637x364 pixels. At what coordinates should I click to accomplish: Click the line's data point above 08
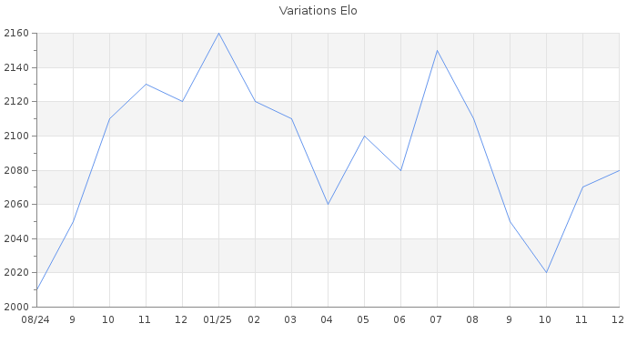coord(473,118)
